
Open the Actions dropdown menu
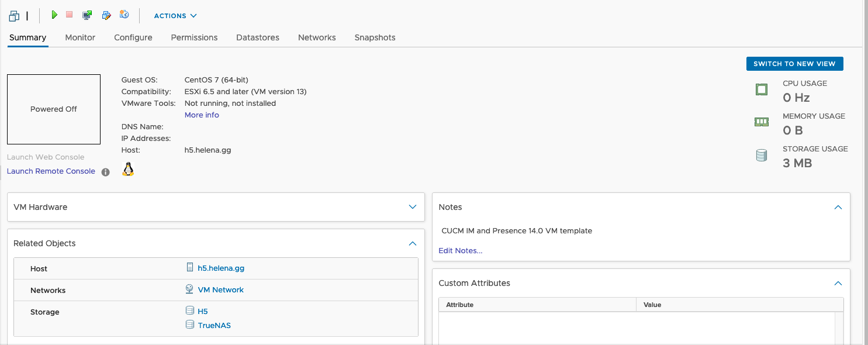pyautogui.click(x=175, y=16)
